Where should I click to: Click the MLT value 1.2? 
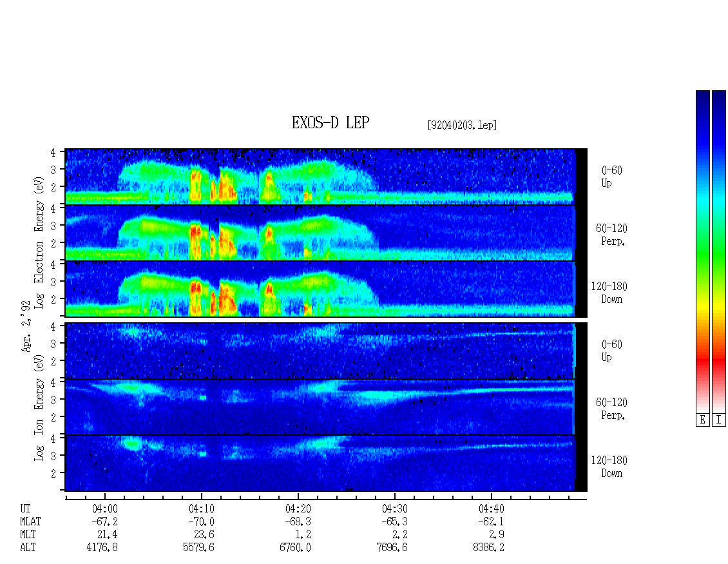303,535
